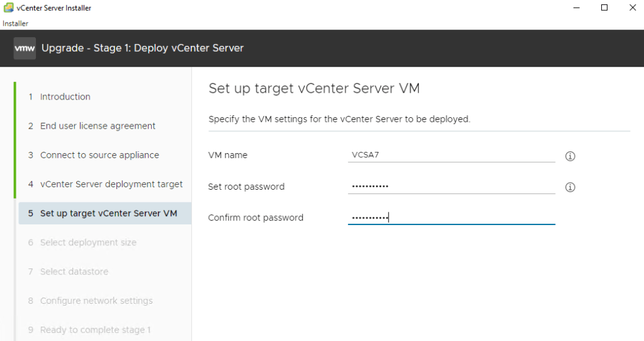This screenshot has width=644, height=341.
Task: Click the info icon next to VM name
Action: [x=570, y=156]
